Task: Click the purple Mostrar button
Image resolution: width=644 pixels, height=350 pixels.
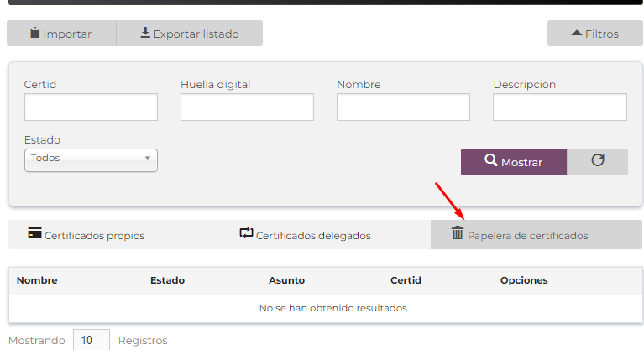Action: tap(514, 162)
